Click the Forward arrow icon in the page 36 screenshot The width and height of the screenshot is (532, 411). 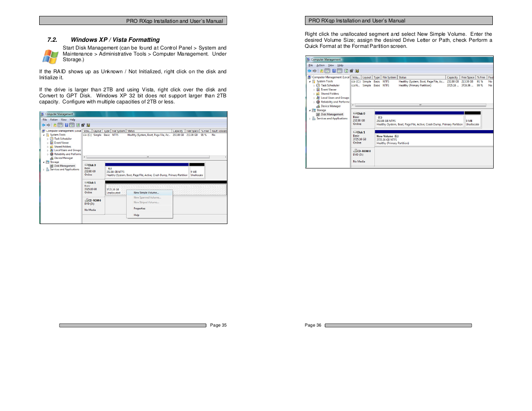(x=314, y=71)
